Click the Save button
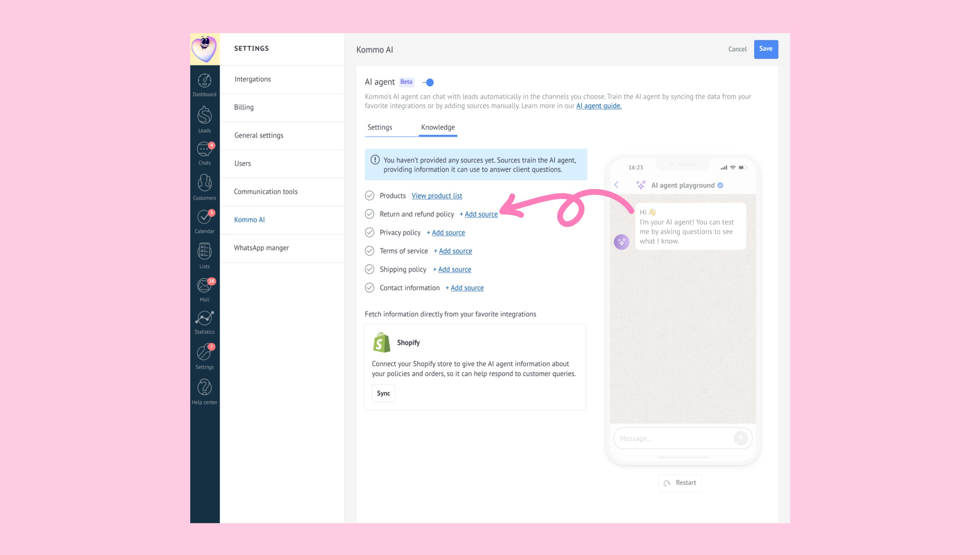 [766, 49]
